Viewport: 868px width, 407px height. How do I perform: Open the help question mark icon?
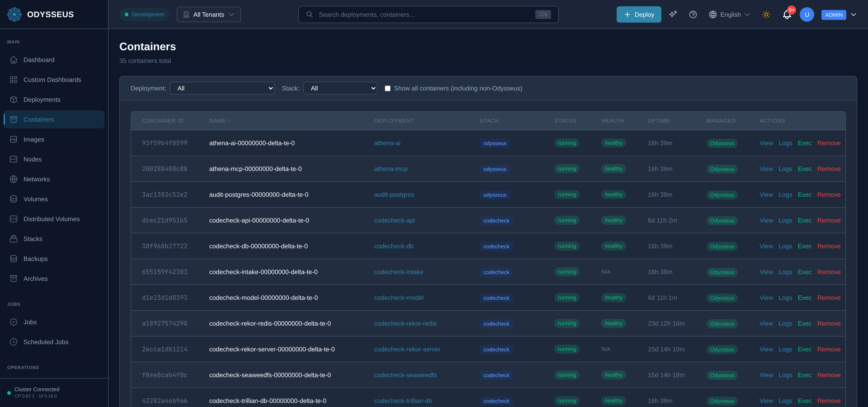click(693, 14)
